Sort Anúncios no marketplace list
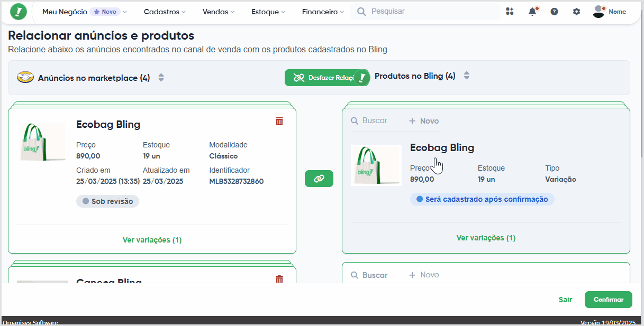 click(161, 78)
